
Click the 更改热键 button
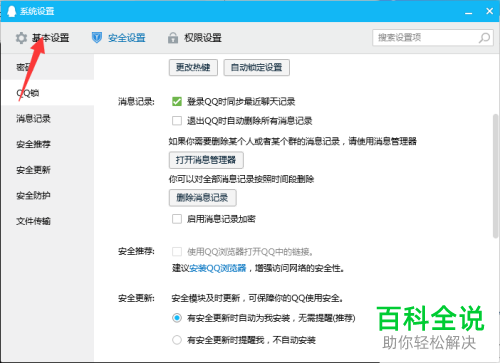pos(193,68)
